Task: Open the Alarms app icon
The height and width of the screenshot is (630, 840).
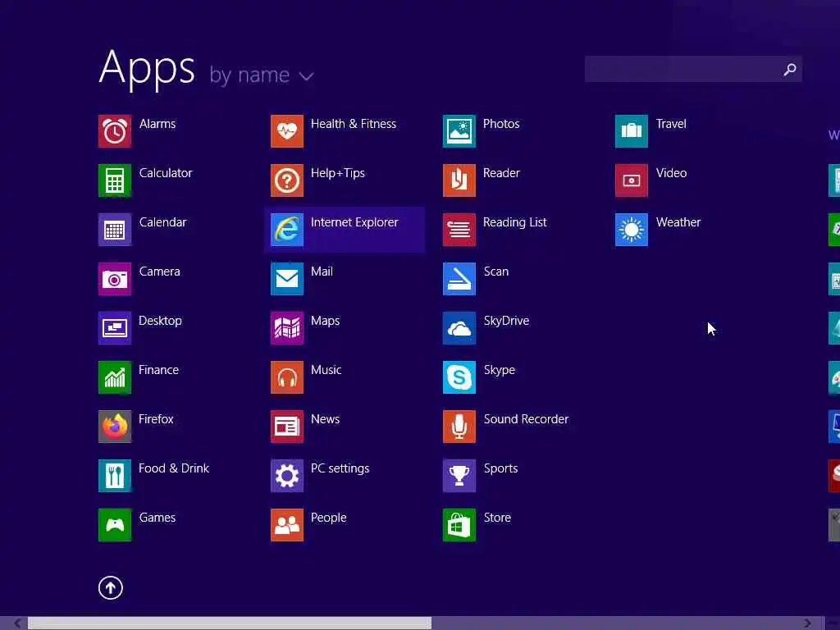Action: click(115, 131)
